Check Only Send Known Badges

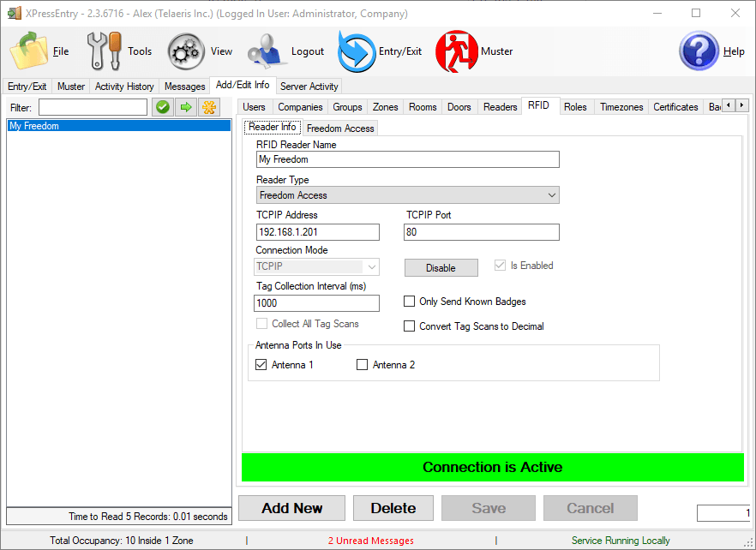410,301
